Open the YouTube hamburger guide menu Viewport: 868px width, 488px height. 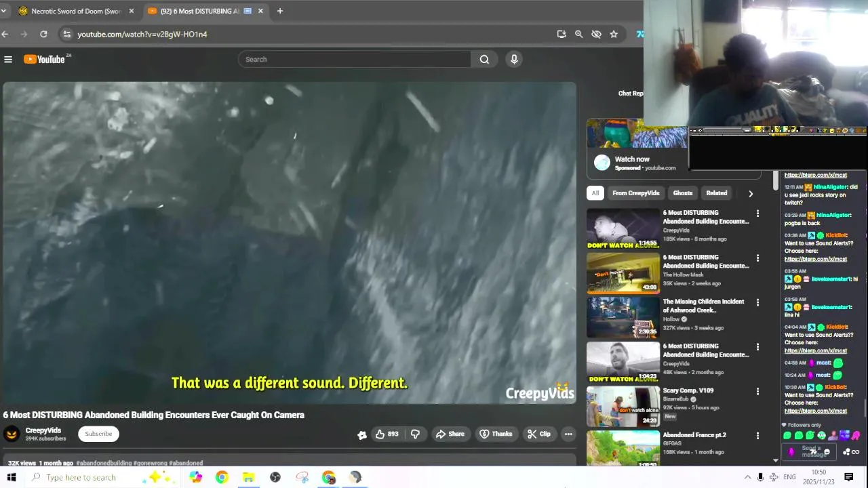(x=8, y=60)
